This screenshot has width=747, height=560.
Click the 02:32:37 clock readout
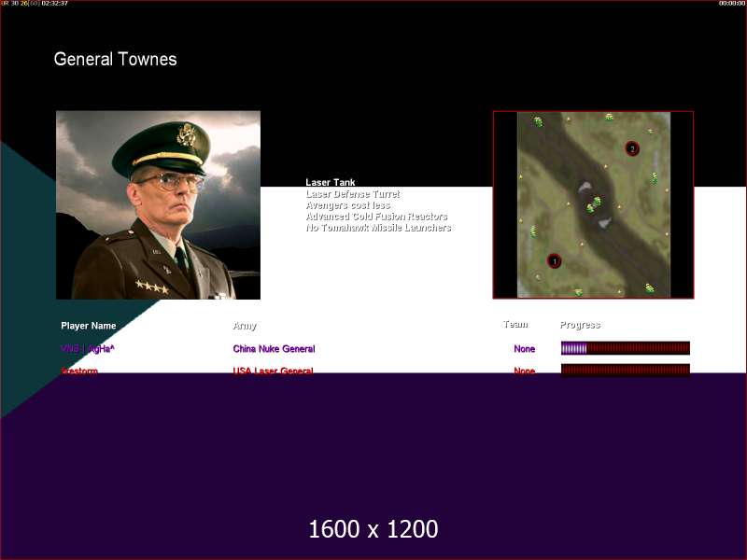pyautogui.click(x=55, y=4)
